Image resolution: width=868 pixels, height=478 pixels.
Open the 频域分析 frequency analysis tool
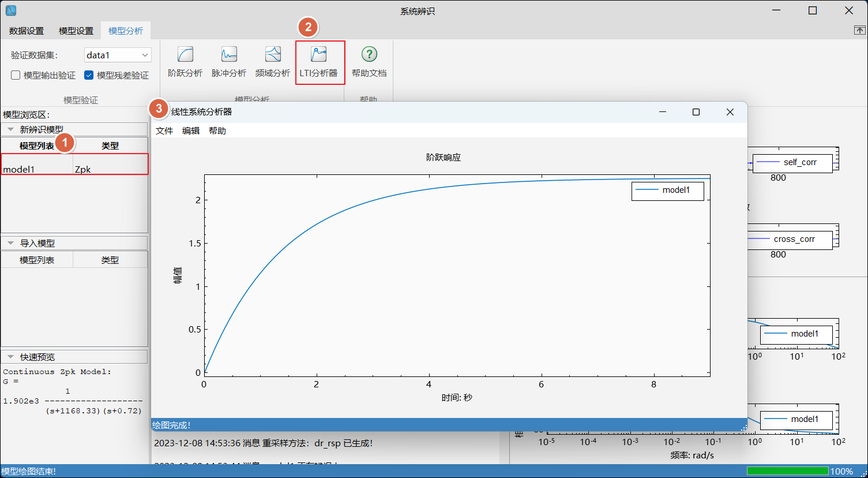point(272,62)
